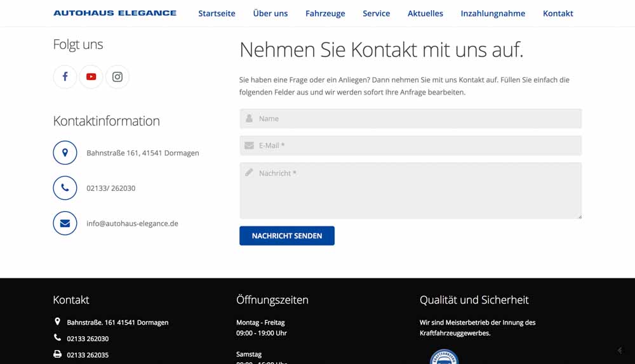Focus the Name input field
The width and height of the screenshot is (635, 364).
pos(410,119)
